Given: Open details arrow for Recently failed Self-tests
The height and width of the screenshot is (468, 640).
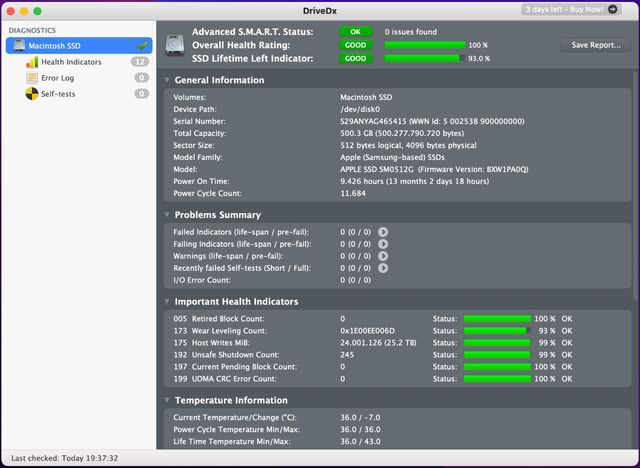Looking at the screenshot, I should [x=382, y=268].
